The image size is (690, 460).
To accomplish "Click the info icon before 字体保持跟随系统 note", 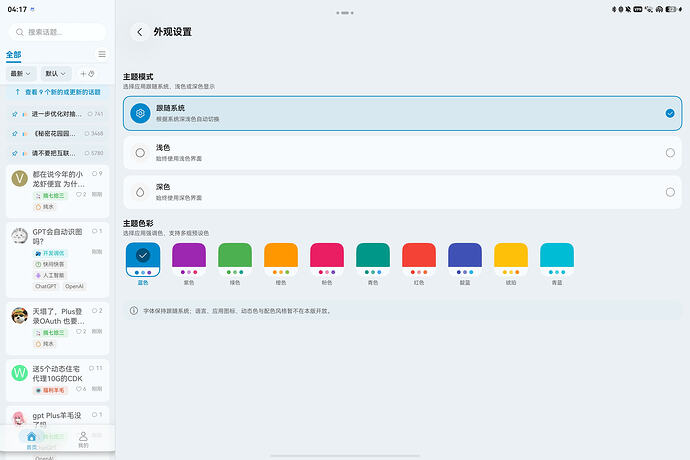I will pyautogui.click(x=134, y=311).
